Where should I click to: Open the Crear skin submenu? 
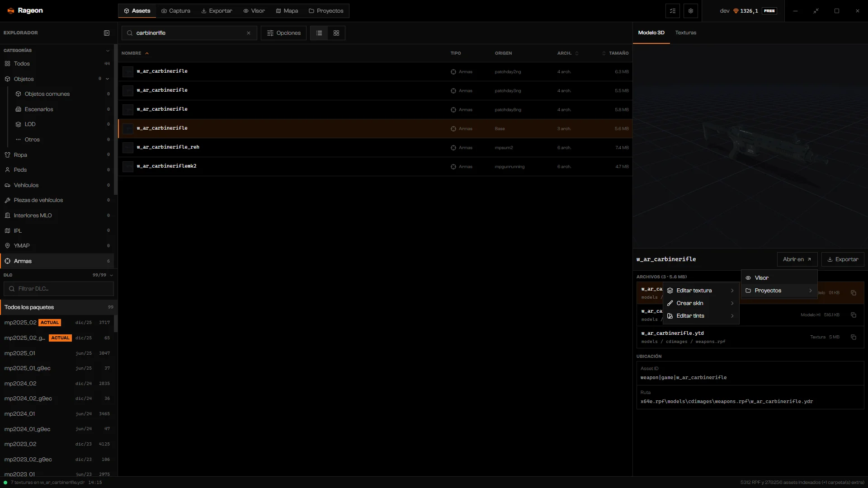tap(701, 303)
